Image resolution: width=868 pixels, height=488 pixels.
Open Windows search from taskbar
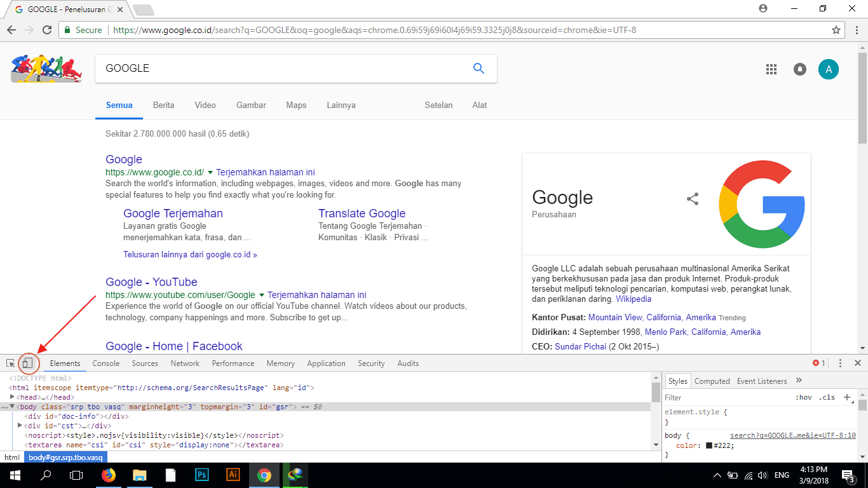(46, 475)
